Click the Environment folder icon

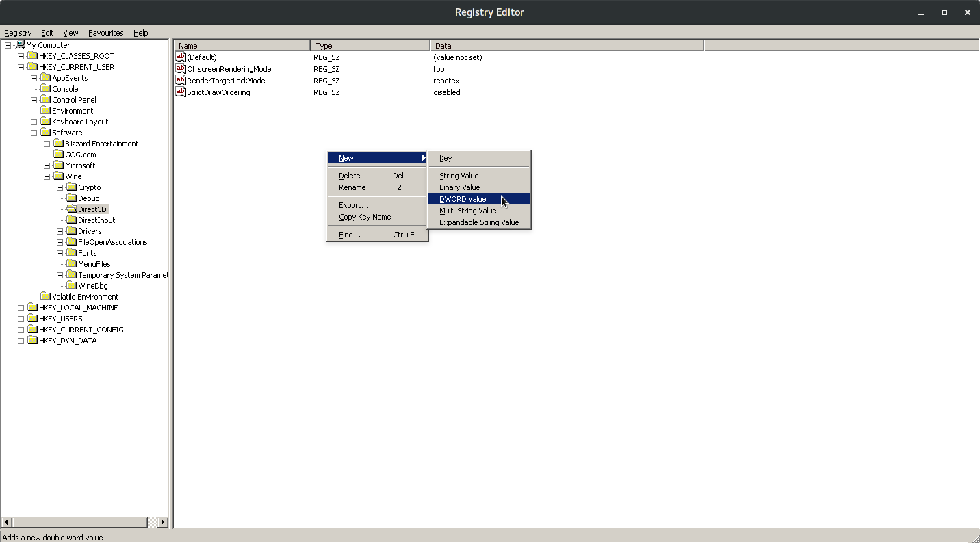[45, 111]
